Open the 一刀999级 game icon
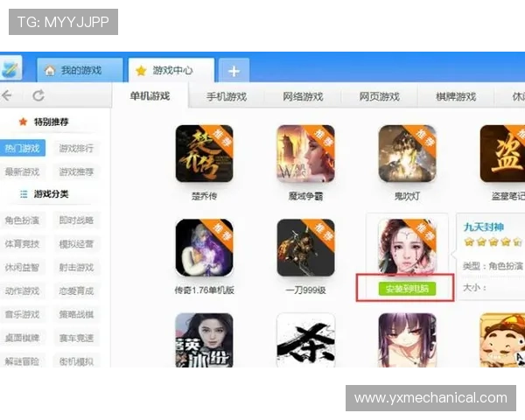Screen dimensions: 525x420 click(305, 248)
